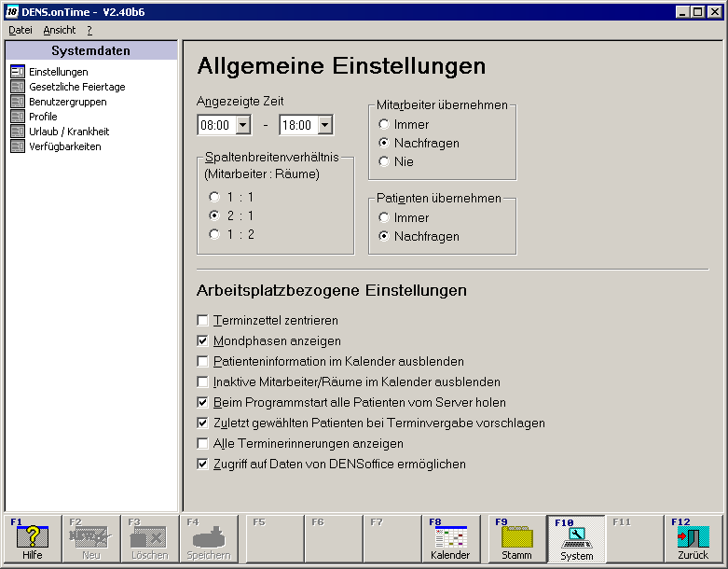The width and height of the screenshot is (728, 569).
Task: Click the F10 System button
Action: tap(576, 539)
